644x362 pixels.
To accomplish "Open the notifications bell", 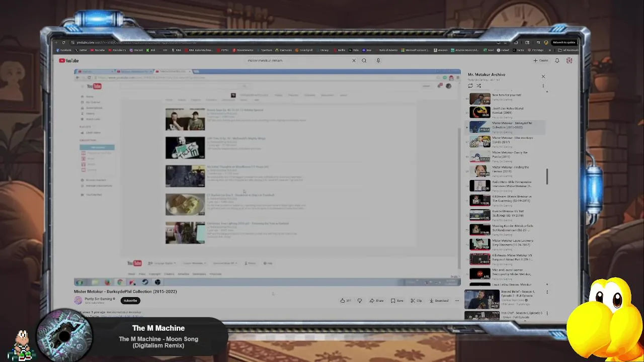I will tap(557, 60).
